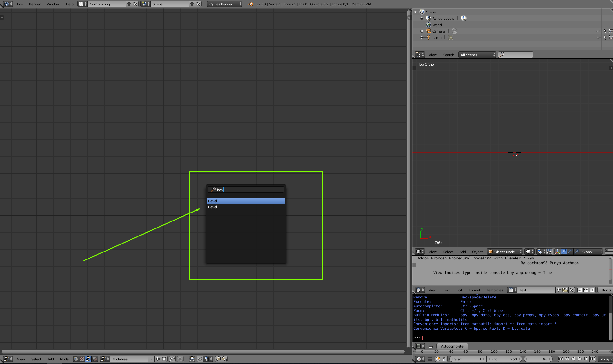Toggle Camera visibility eye in outliner
This screenshot has width=613, height=364.
[x=598, y=31]
